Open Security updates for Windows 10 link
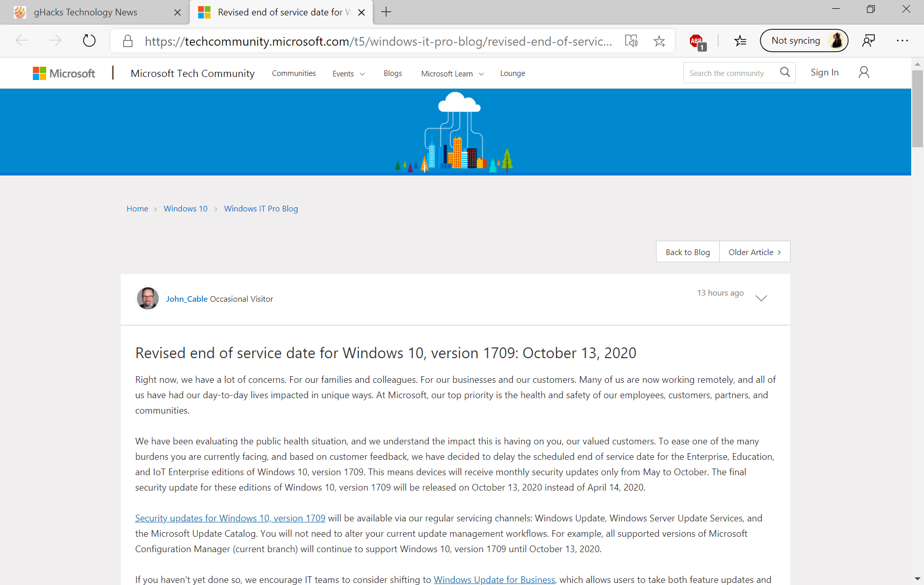Image resolution: width=924 pixels, height=585 pixels. 230,518
